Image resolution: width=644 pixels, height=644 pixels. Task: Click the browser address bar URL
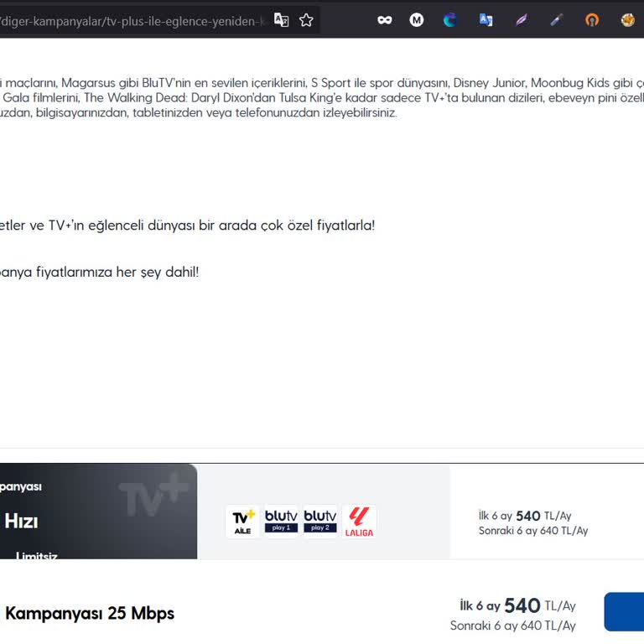[134, 20]
